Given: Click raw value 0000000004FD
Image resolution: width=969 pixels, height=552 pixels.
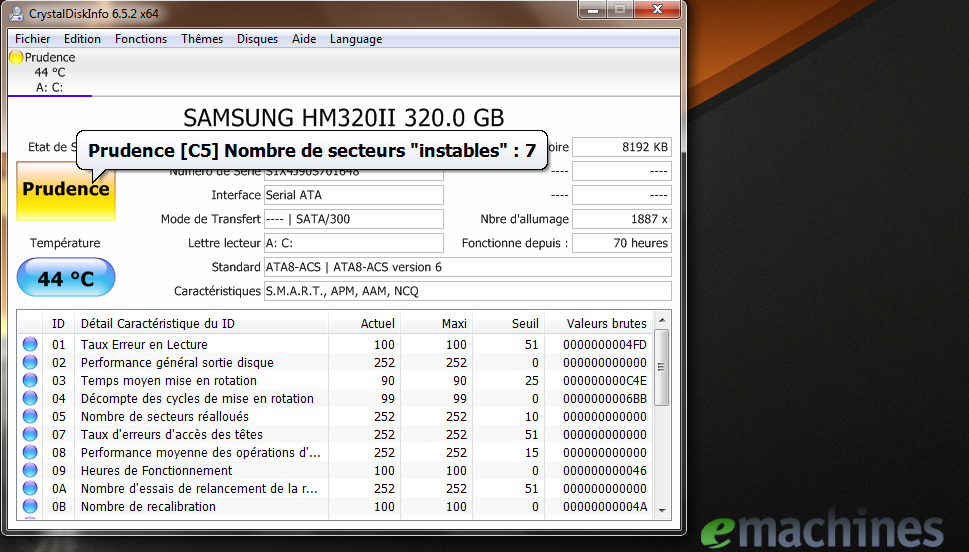Looking at the screenshot, I should [x=605, y=344].
